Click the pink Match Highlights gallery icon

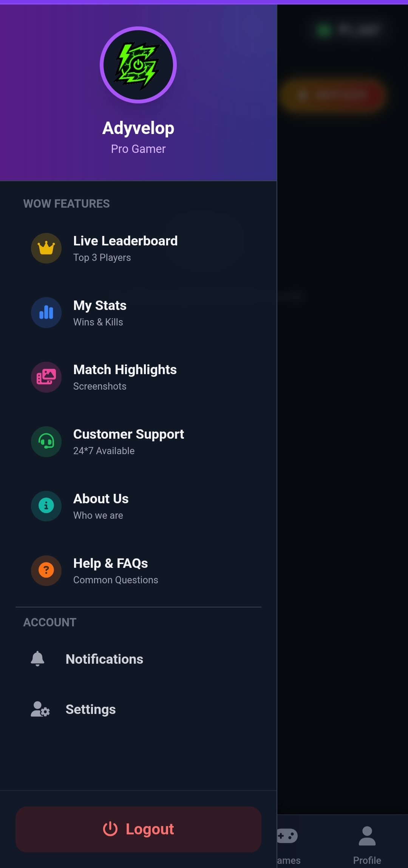[46, 377]
